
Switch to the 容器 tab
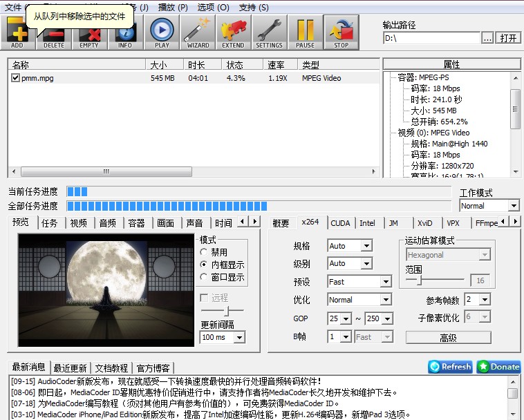[x=136, y=223]
